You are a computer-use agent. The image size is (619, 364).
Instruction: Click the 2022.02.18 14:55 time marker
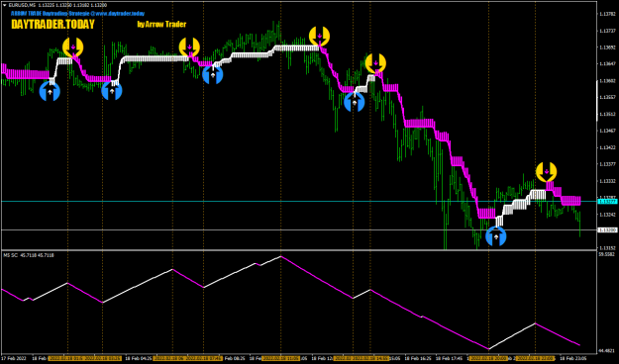point(370,359)
